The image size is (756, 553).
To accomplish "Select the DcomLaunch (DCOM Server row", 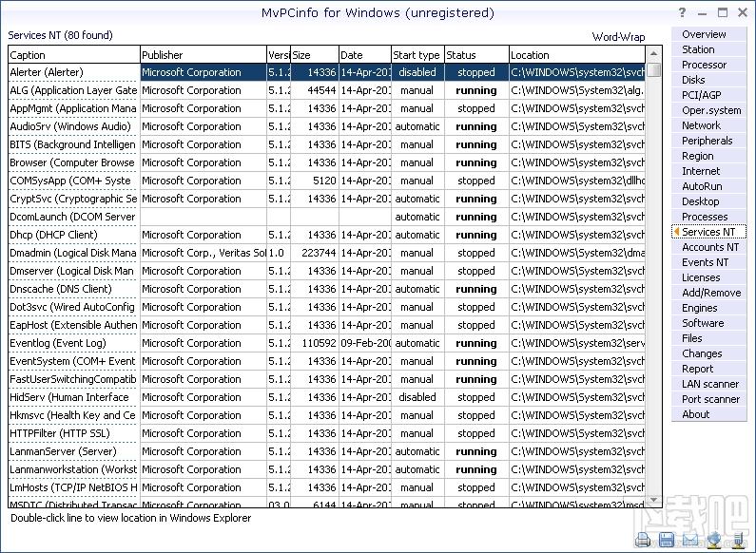I will (327, 217).
